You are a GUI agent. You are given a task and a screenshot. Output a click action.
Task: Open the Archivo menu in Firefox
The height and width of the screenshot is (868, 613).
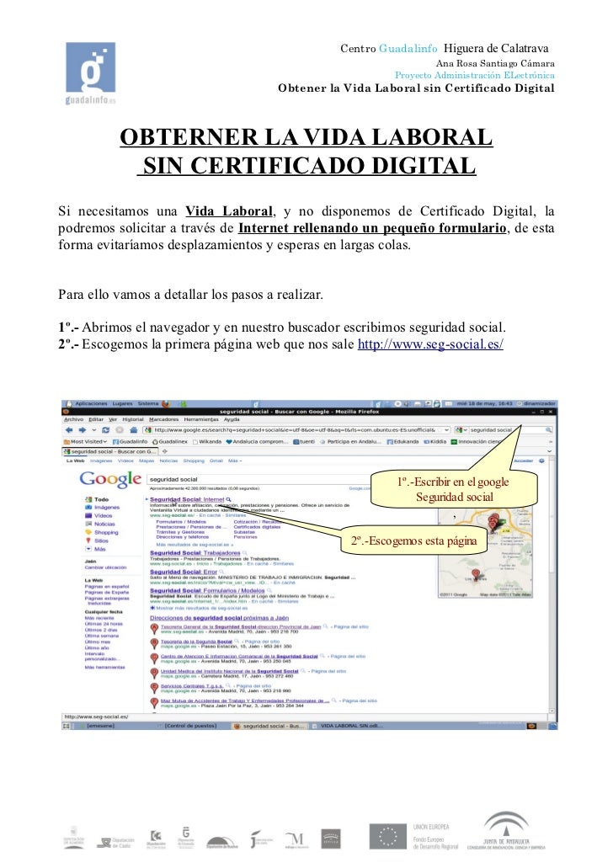tap(73, 419)
